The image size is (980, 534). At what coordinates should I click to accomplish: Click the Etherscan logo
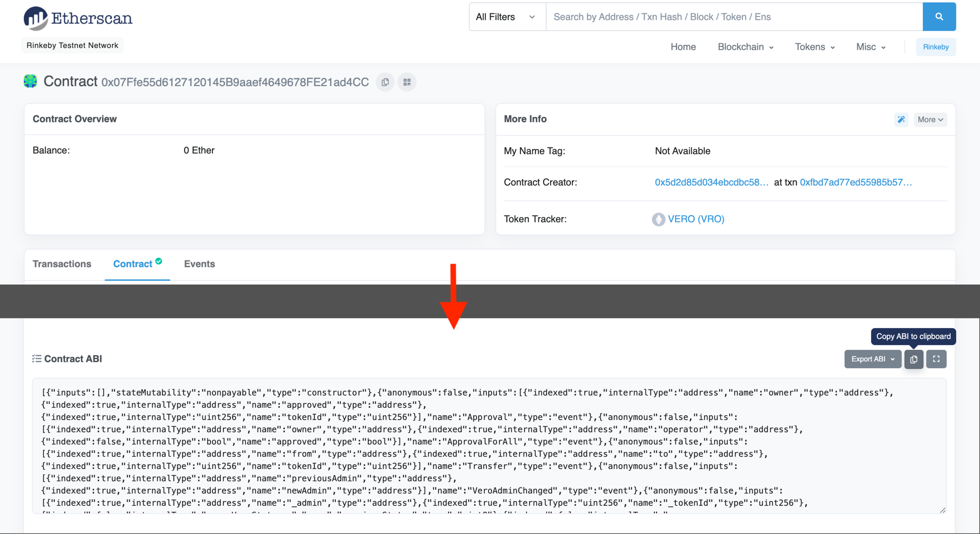78,18
